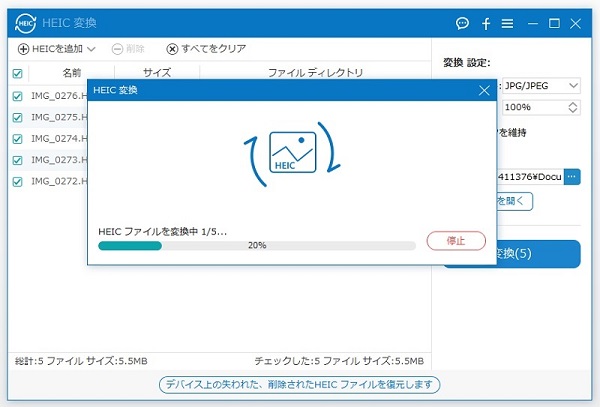Click the 20% conversion progress bar
Screen dimensions: 600x407
[x=257, y=246]
